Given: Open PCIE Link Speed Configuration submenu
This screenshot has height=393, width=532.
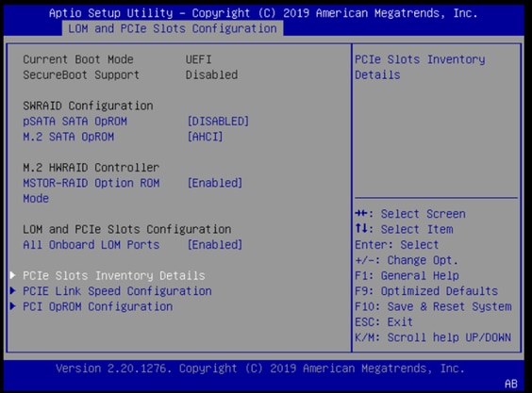Looking at the screenshot, I should tap(117, 291).
